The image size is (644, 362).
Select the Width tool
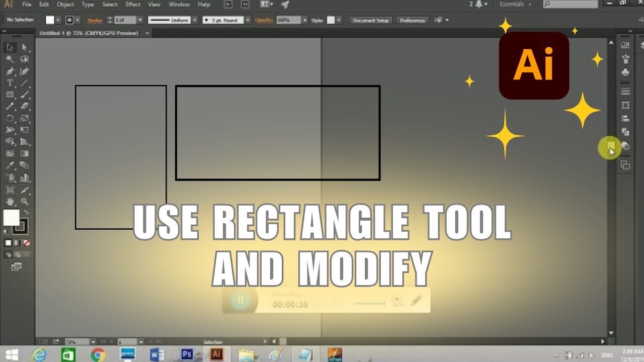(x=10, y=130)
